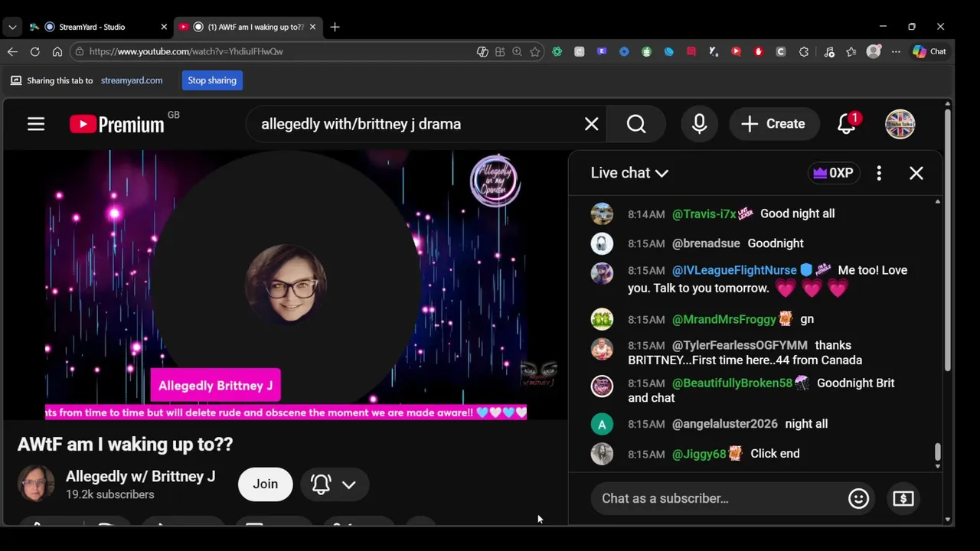View site information lock icon

click(79, 51)
